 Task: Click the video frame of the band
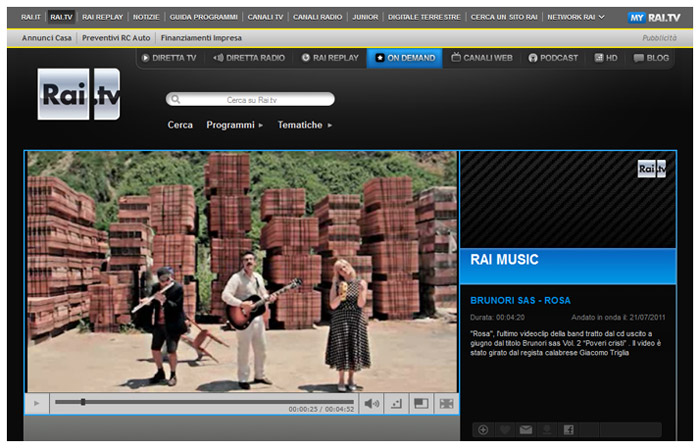pos(242,272)
